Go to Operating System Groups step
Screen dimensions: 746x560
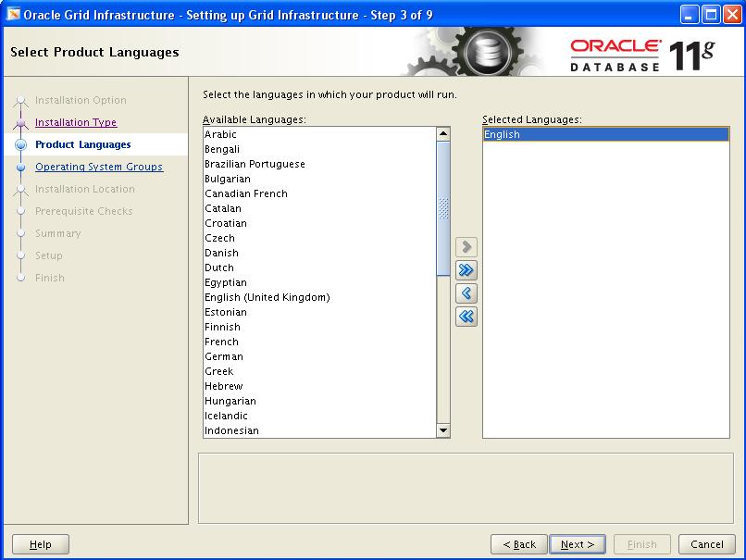coord(99,167)
